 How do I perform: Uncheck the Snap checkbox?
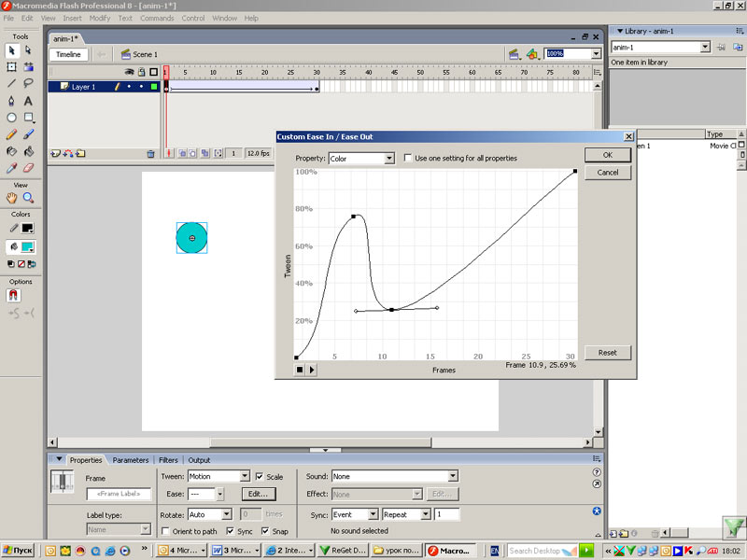[265, 531]
